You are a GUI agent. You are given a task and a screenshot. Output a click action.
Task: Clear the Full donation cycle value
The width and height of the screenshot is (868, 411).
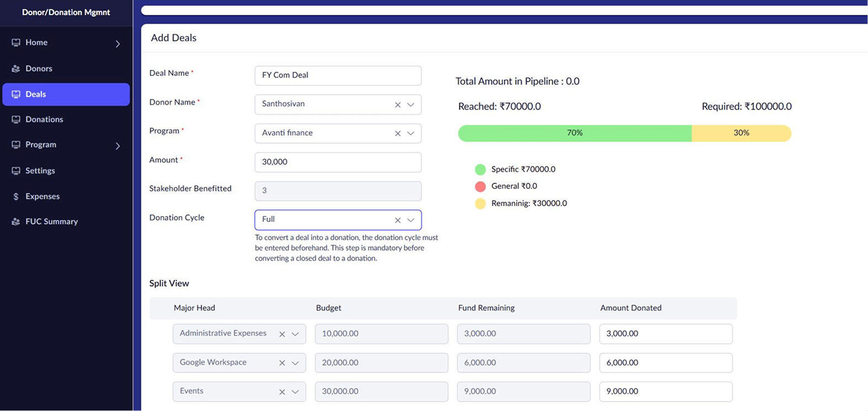[x=398, y=220]
